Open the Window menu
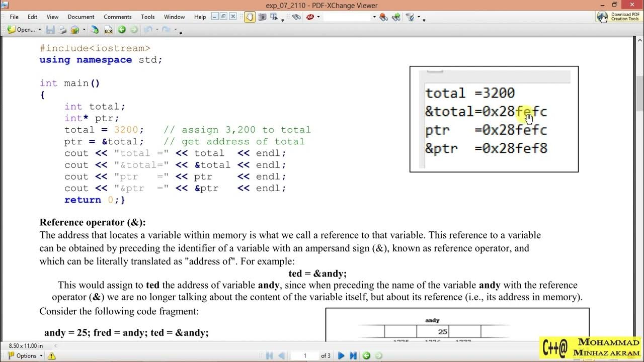This screenshot has width=644, height=362. [x=175, y=17]
